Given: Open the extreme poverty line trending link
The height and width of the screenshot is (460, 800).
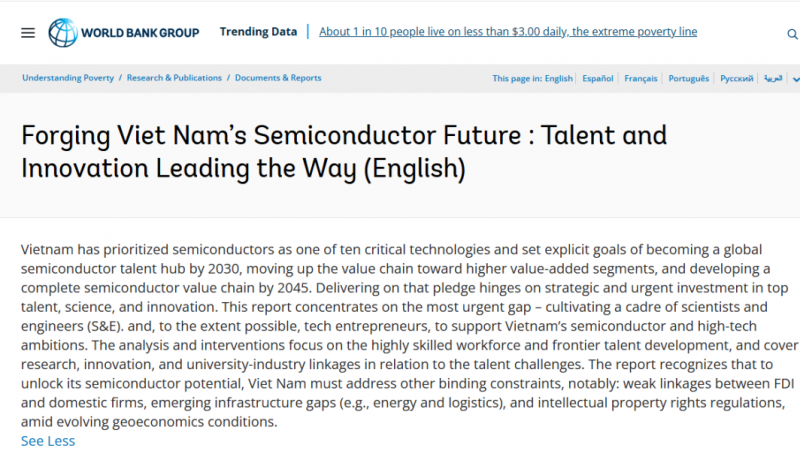Looking at the screenshot, I should click(x=508, y=32).
